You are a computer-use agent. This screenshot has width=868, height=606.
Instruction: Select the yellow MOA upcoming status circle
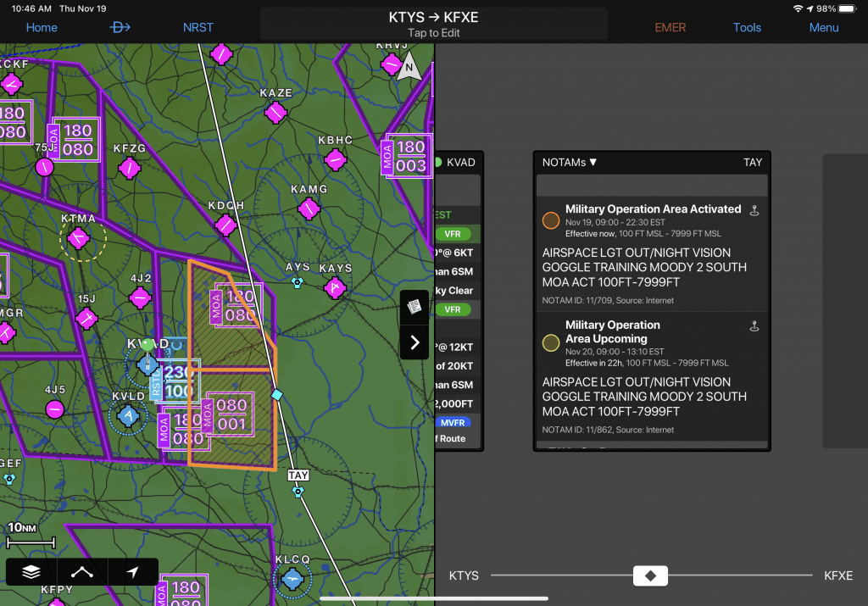pyautogui.click(x=550, y=343)
